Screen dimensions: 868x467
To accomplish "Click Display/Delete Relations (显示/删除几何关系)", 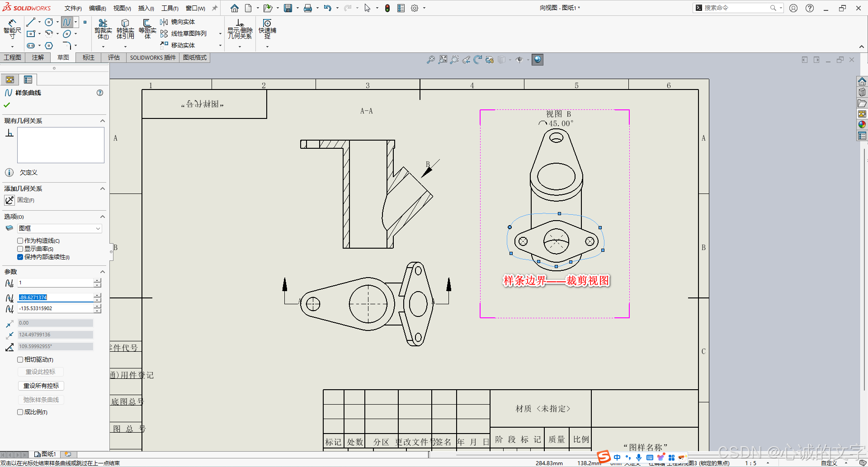I will (x=240, y=29).
